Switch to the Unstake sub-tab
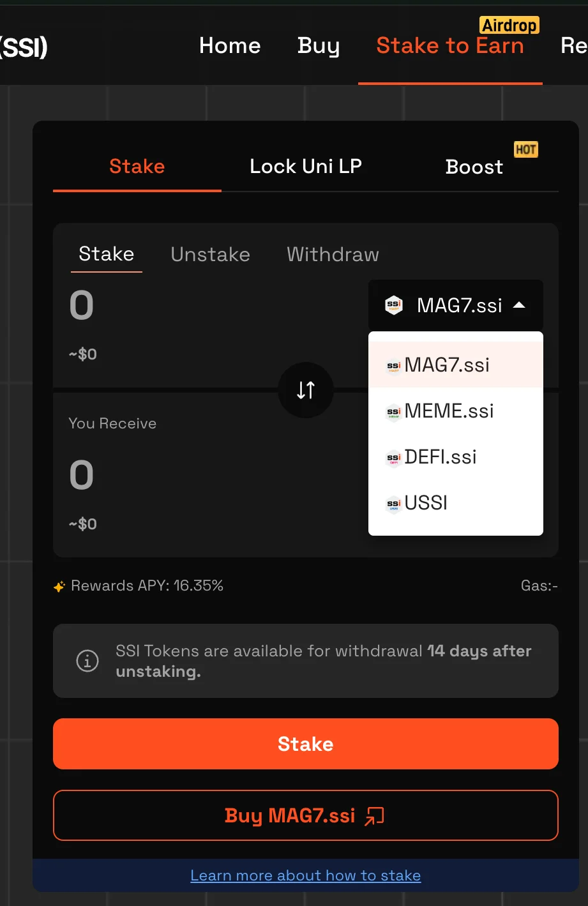588x906 pixels. tap(211, 254)
